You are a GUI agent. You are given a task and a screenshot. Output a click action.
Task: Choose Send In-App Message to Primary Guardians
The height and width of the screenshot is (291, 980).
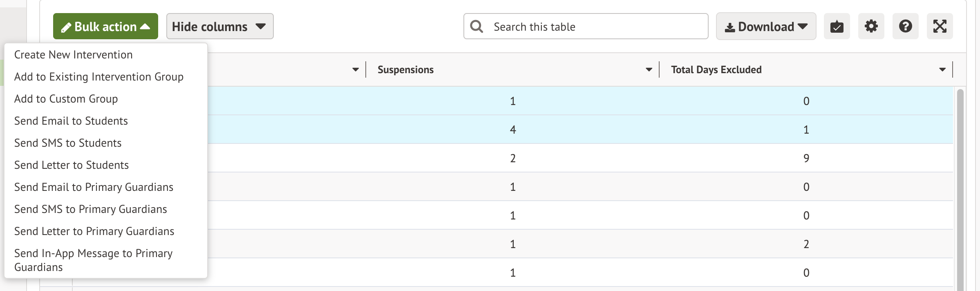click(94, 260)
